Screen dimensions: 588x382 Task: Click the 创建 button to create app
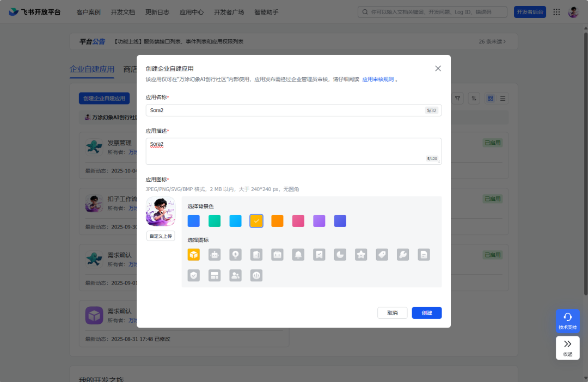(x=426, y=313)
